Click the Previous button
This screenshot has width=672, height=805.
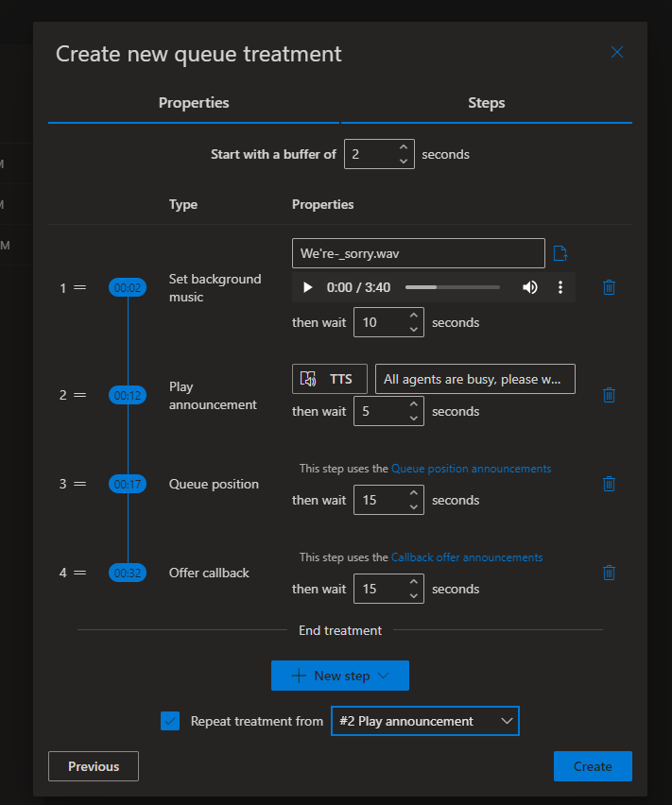93,766
